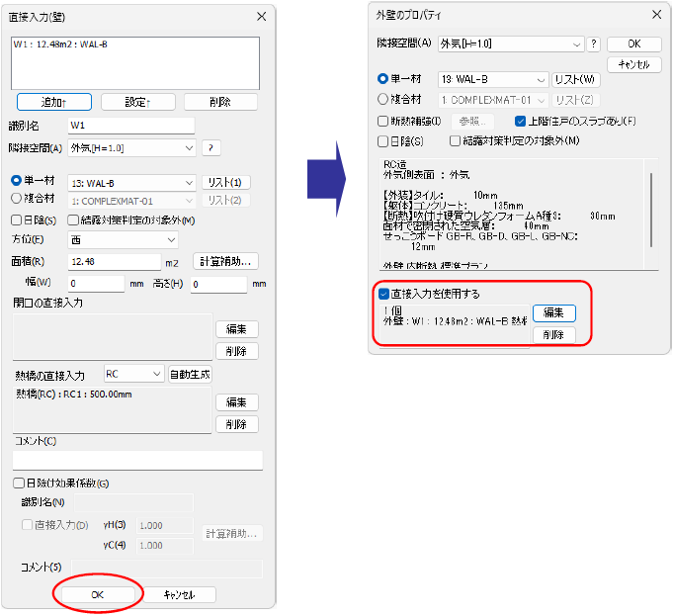The width and height of the screenshot is (673, 616).
Task: Open リスト(W) in the 外壁のプロパティ dialog
Action: (x=575, y=79)
